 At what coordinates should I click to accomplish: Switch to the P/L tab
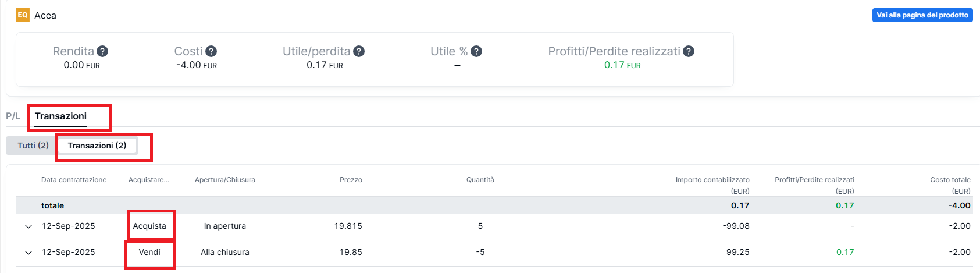[13, 116]
